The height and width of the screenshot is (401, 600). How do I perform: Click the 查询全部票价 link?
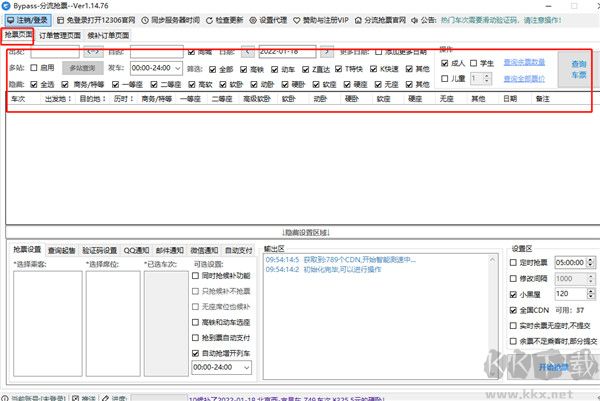[524, 79]
